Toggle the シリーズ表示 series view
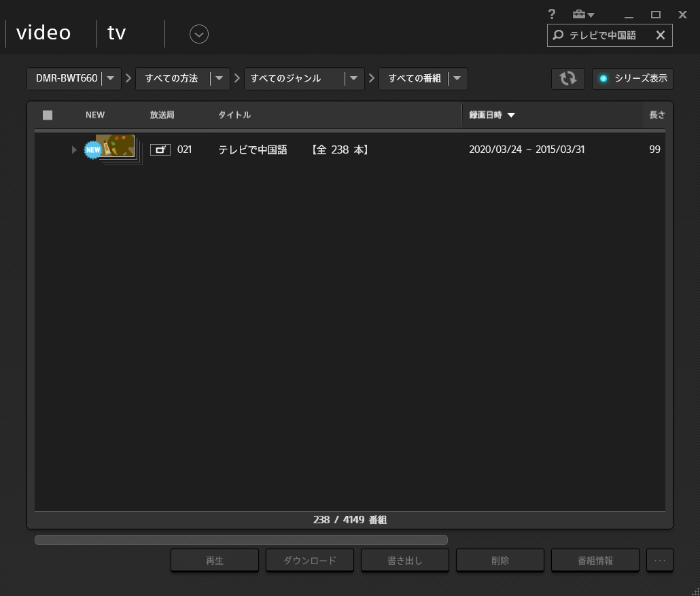 pyautogui.click(x=632, y=78)
